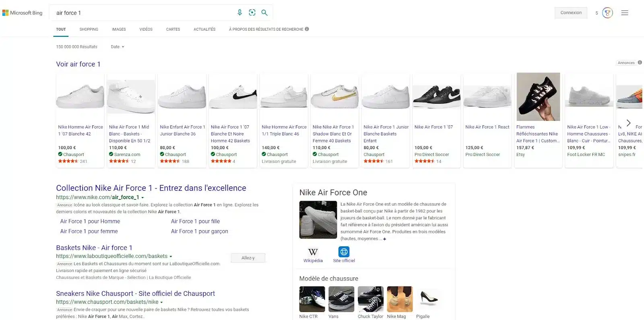This screenshot has width=644, height=320.
Task: Advance the shopping carousel with right arrow
Action: (x=628, y=123)
